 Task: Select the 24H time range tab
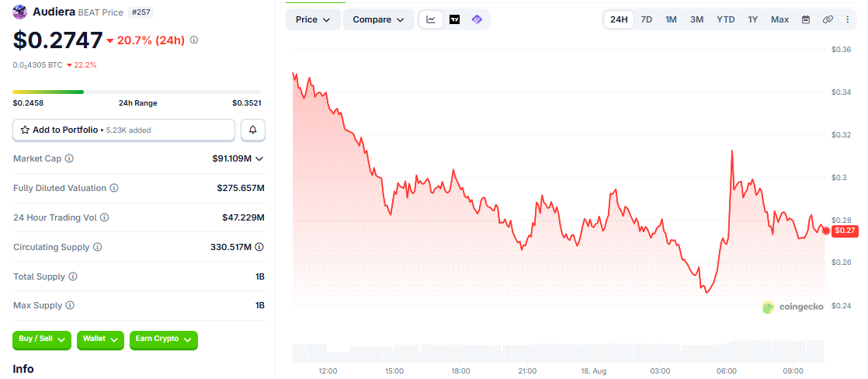(x=618, y=19)
